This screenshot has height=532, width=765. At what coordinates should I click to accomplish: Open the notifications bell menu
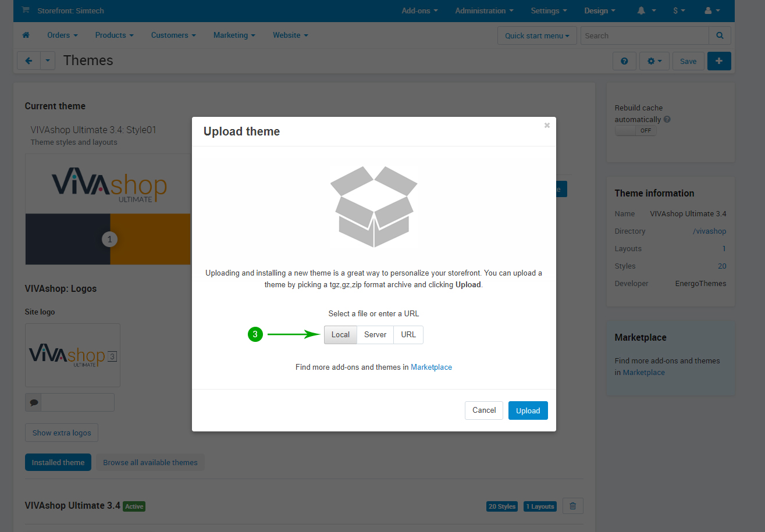pos(646,10)
